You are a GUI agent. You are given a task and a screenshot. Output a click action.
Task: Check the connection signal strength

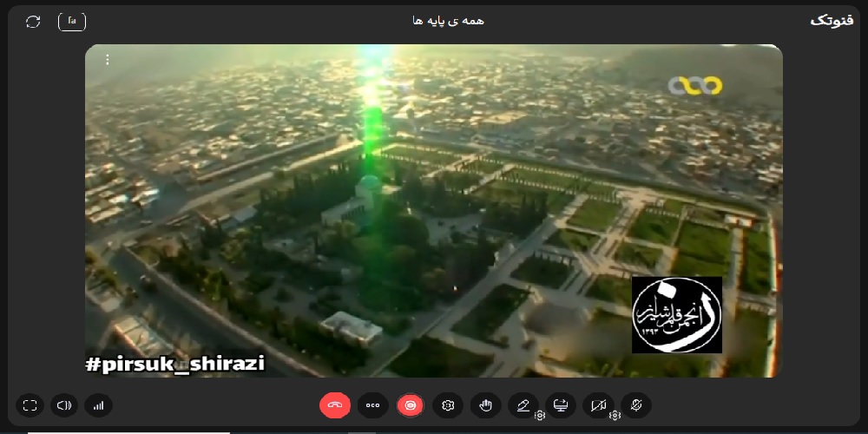(99, 405)
